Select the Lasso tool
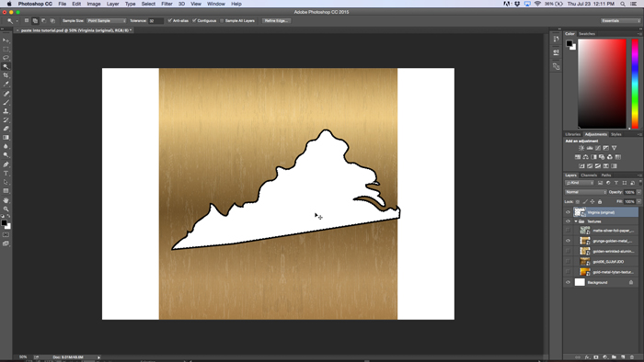644x362 pixels. click(x=6, y=58)
